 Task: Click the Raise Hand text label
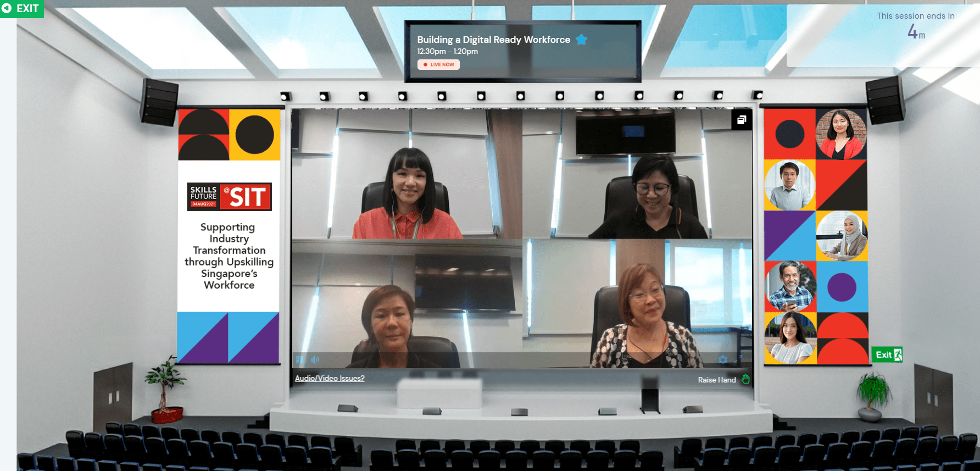click(716, 380)
